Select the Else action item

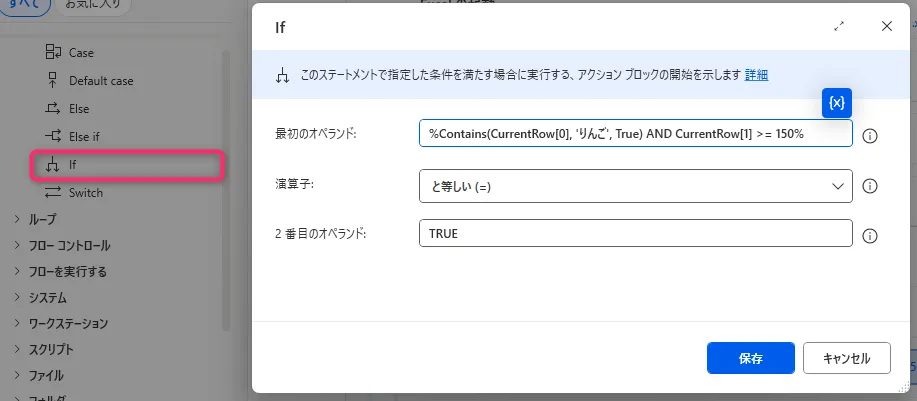click(80, 108)
